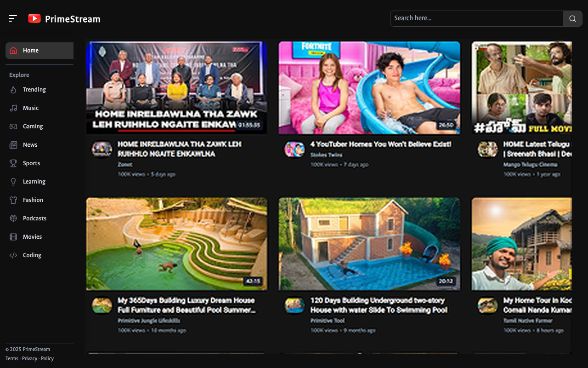The image size is (588, 368).
Task: Open the hamburger menu icon
Action: (x=12, y=18)
